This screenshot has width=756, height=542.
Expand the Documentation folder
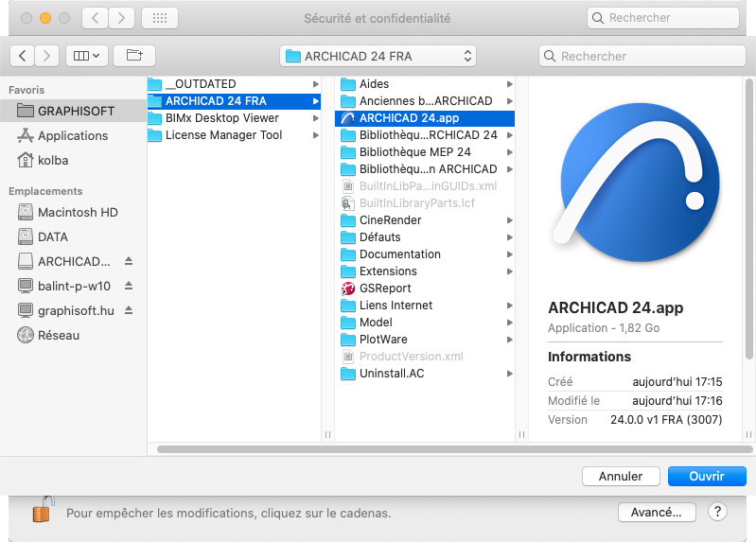(510, 254)
